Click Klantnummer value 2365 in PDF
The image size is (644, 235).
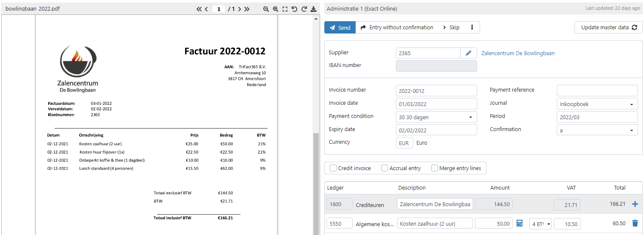pos(95,115)
